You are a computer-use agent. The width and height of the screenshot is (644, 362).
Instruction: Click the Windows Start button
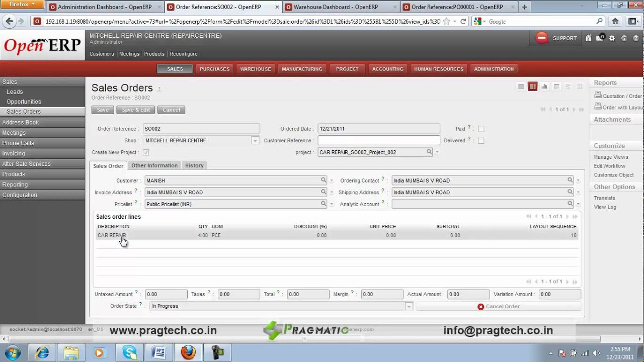(12, 352)
